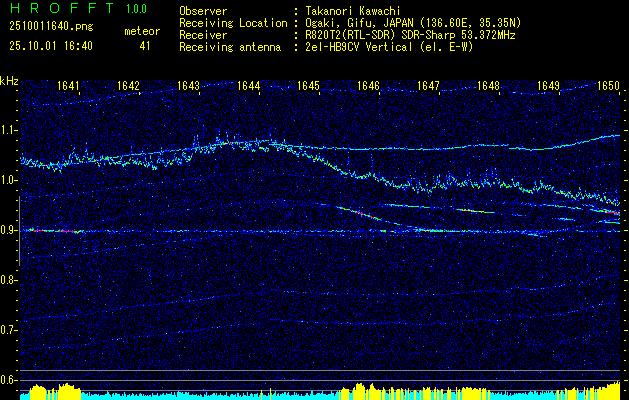Click the 0.9 frequency axis label
The image size is (629, 400).
[x=9, y=230]
